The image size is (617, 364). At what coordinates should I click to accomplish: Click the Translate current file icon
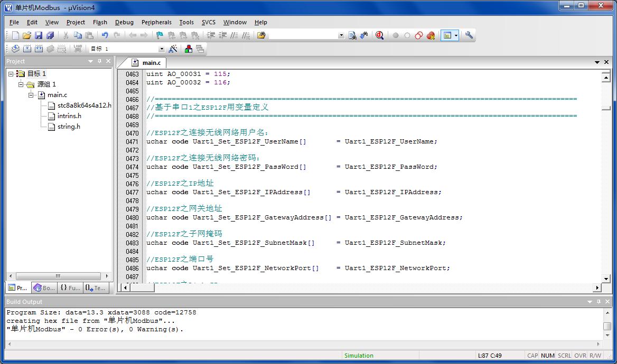tap(15, 49)
